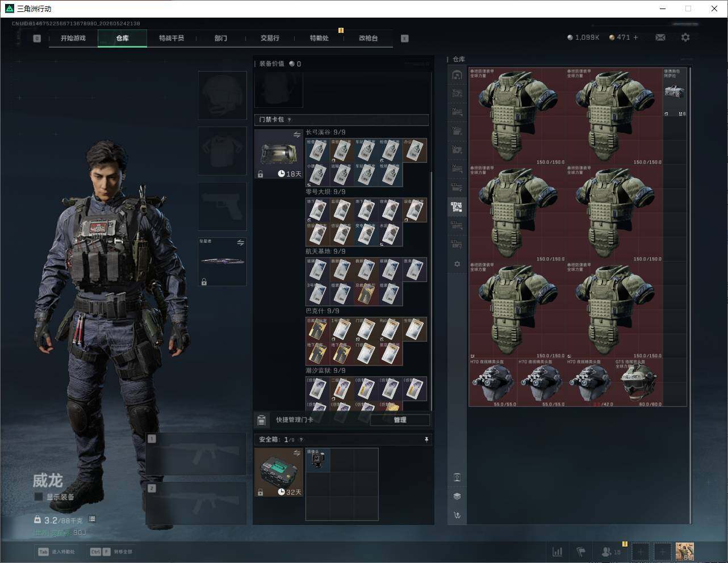Invite teammate with first plus slot
The width and height of the screenshot is (728, 563).
click(641, 552)
